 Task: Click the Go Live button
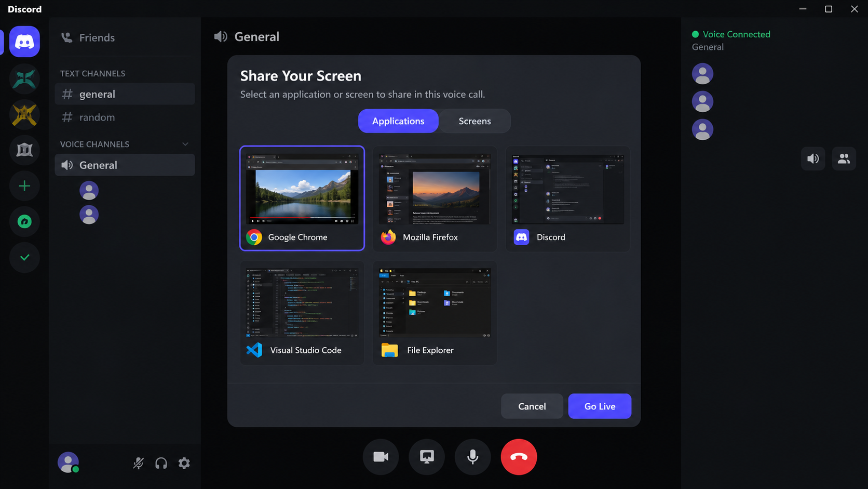[600, 406]
